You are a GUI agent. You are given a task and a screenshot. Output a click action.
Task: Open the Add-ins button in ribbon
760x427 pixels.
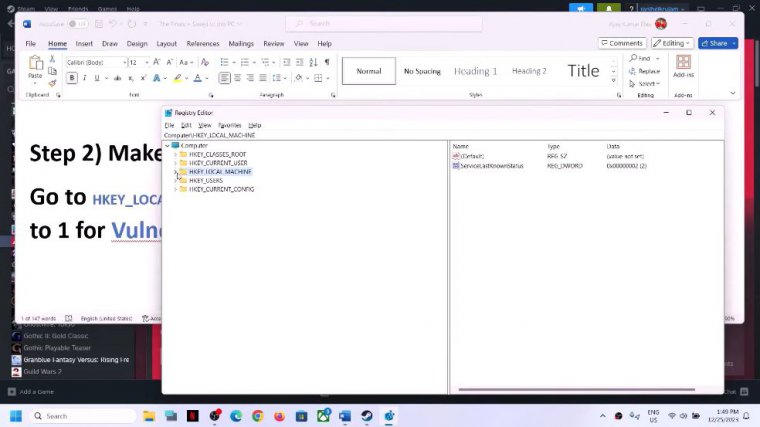pyautogui.click(x=683, y=68)
